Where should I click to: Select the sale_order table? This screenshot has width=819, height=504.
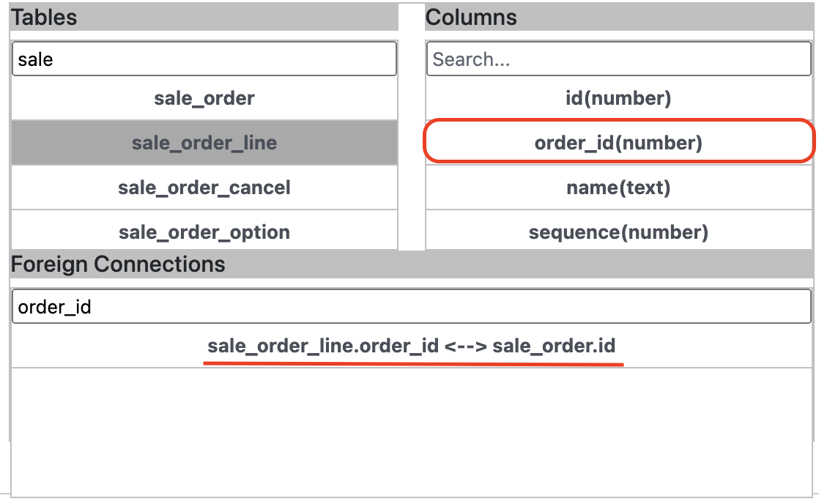[x=204, y=98]
